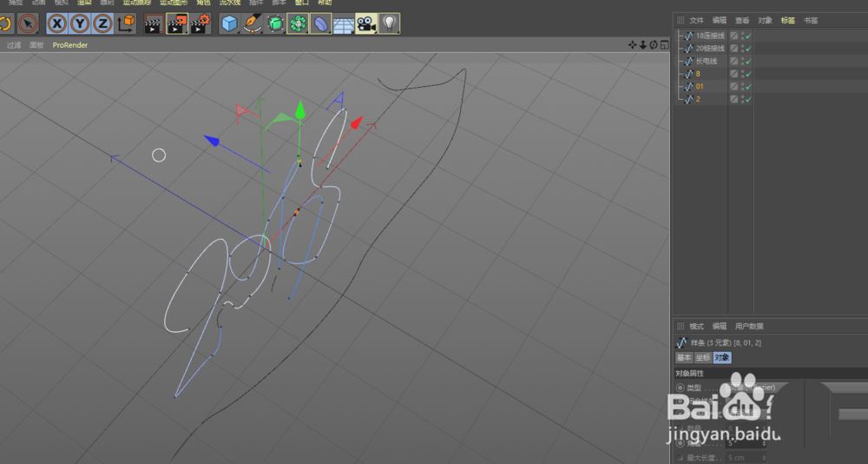Select spline named 8
Screen dimensions: 868x464
tap(698, 74)
